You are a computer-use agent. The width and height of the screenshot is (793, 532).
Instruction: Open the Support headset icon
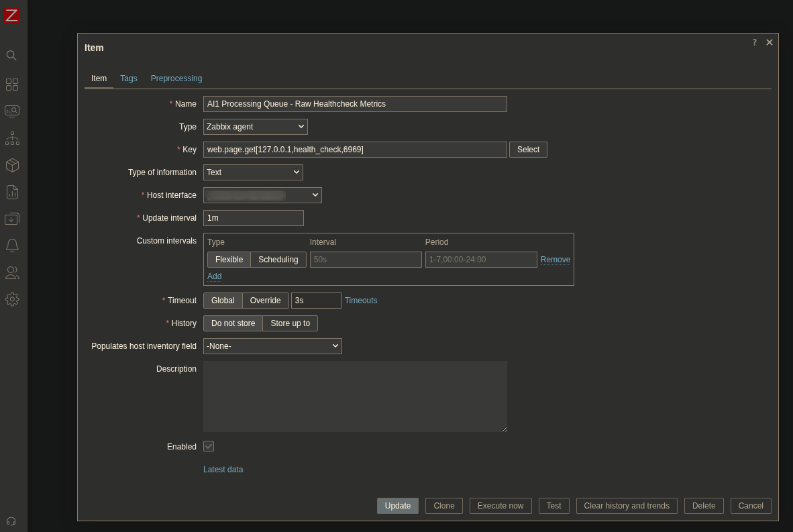click(11, 521)
